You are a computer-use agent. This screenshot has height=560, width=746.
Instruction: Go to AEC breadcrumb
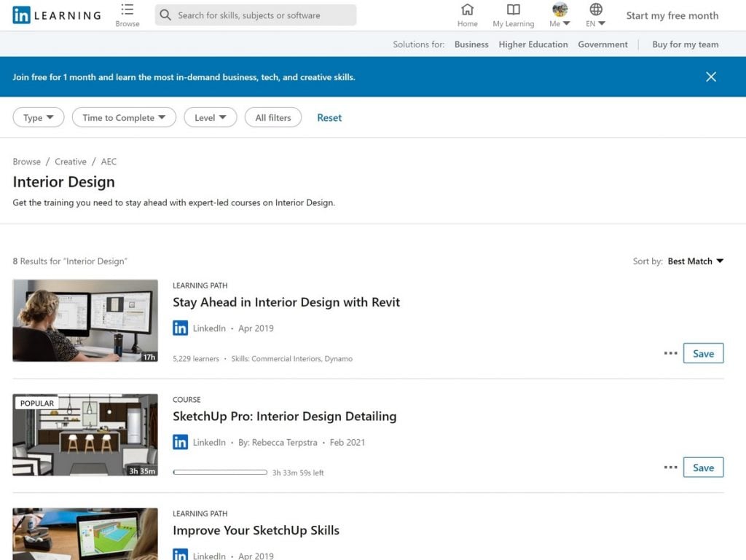click(x=109, y=162)
